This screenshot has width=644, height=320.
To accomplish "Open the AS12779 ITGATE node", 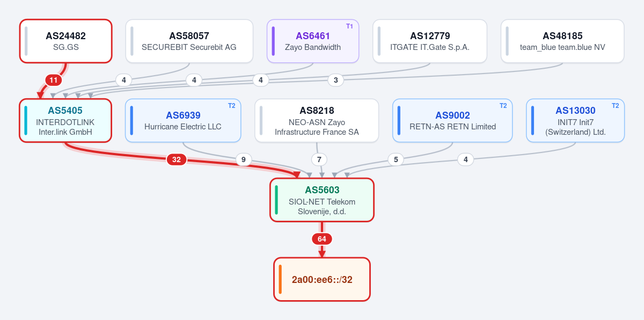I will coord(430,41).
